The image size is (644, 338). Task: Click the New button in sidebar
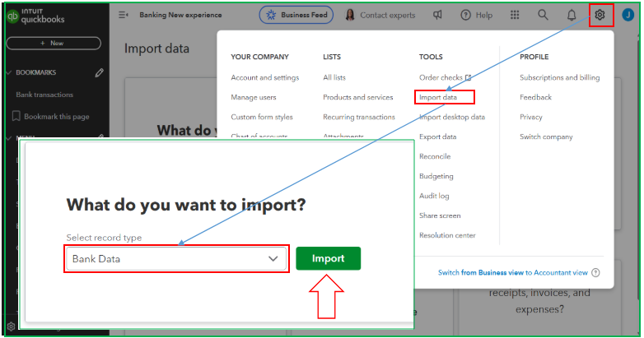[54, 43]
